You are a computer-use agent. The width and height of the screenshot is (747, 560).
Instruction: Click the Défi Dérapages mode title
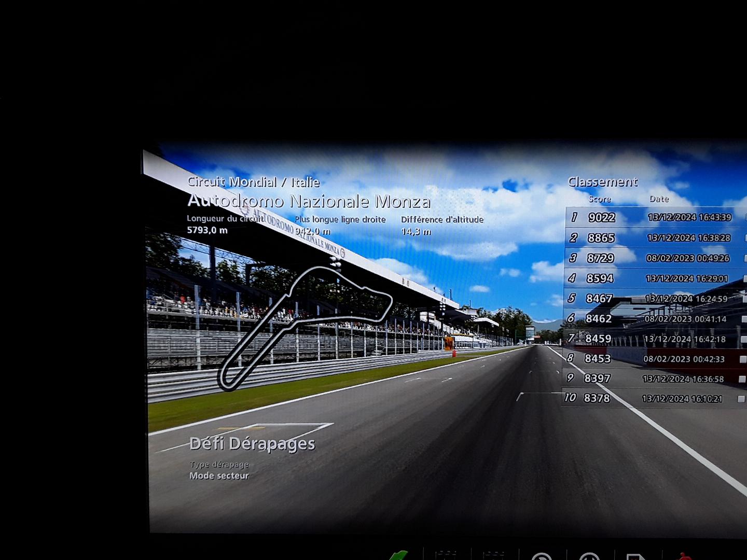(252, 444)
